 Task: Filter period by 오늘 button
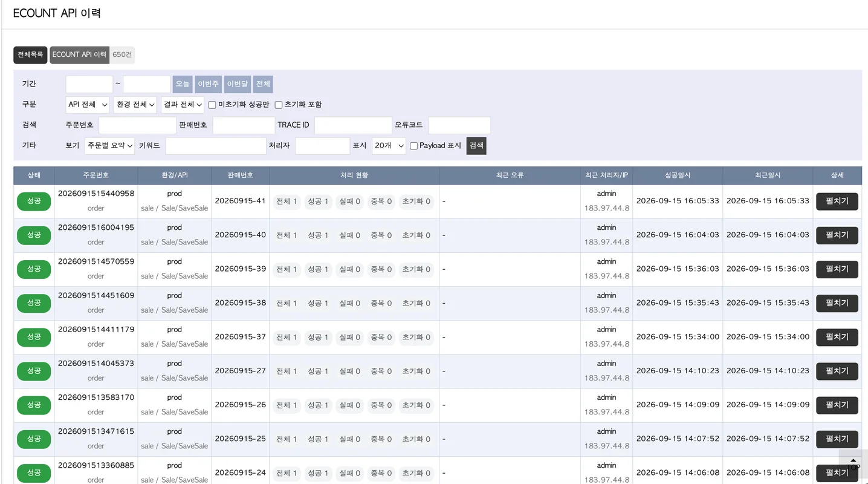point(183,84)
